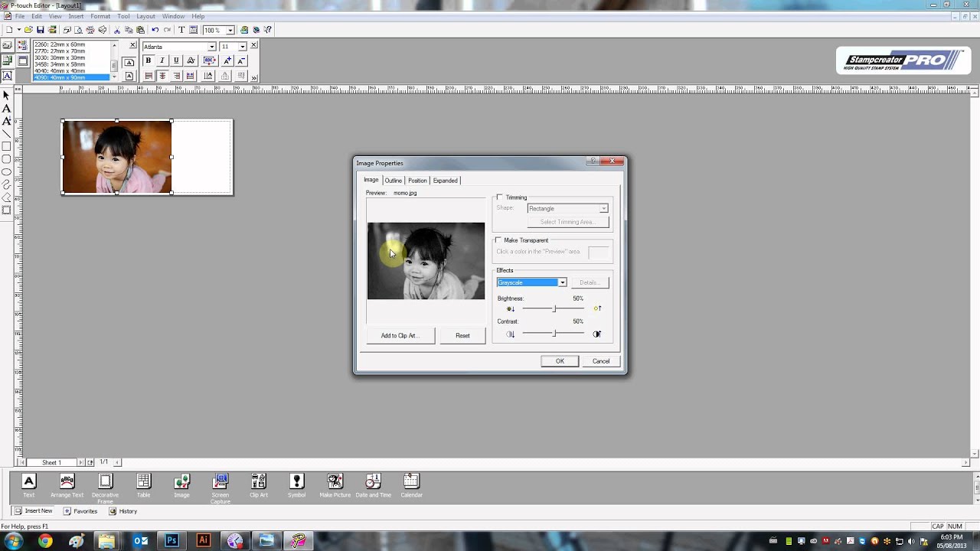Select 2770: 27mm x 70mm stamp size
980x551 pixels.
click(60, 51)
